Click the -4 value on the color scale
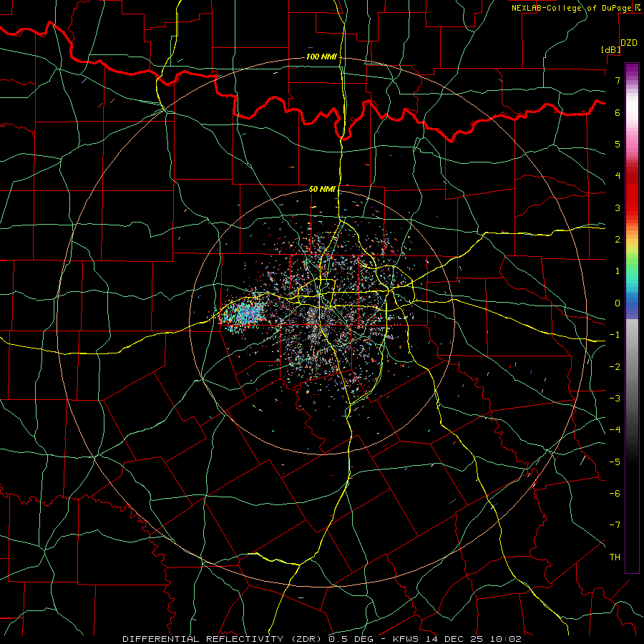 pyautogui.click(x=615, y=430)
